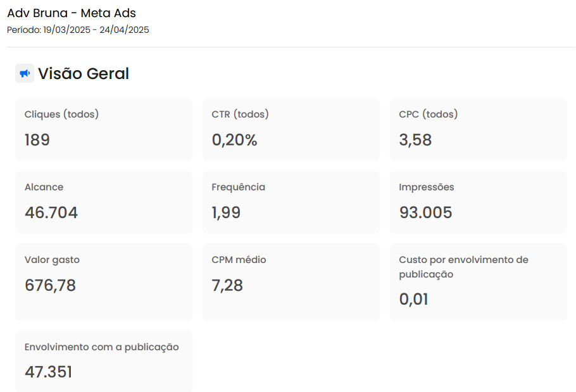Select the CTR (todos) metric label
The width and height of the screenshot is (576, 392).
tap(240, 114)
